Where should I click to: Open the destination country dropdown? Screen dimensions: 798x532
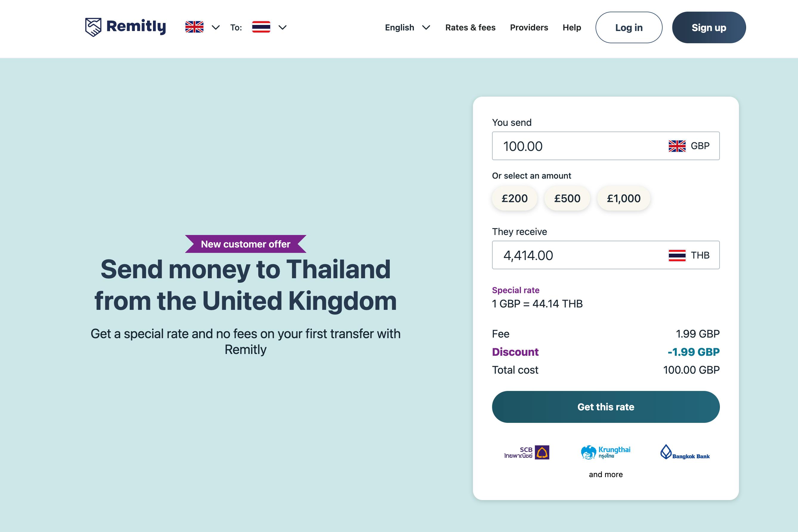tap(282, 28)
